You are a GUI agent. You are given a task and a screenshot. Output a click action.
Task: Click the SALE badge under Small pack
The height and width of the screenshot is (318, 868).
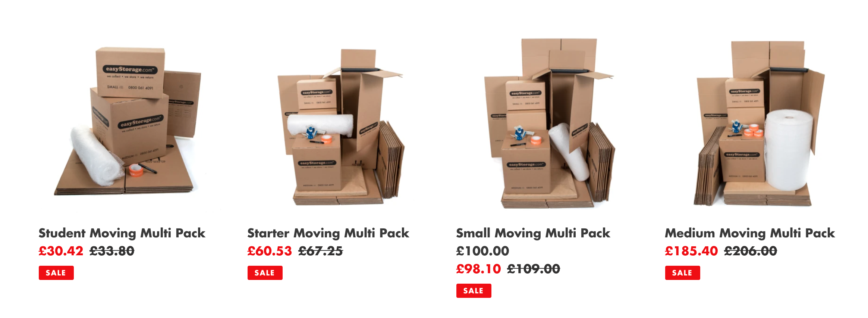point(474,291)
